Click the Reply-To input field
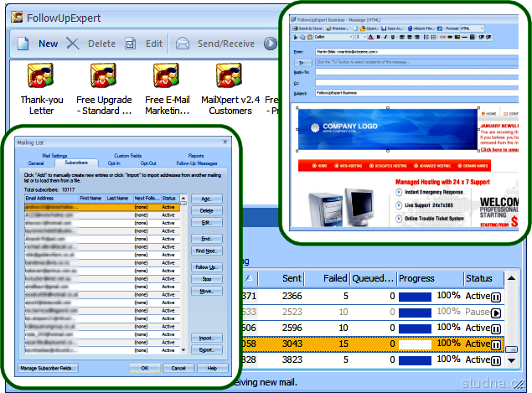Screen dimensions: 532x393 [x=416, y=72]
